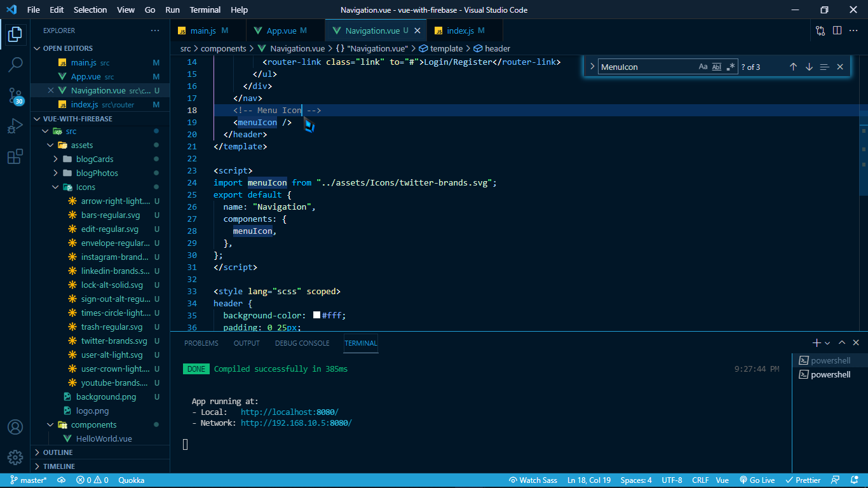
Task: Open the localhost:8080 link in terminal
Action: (289, 412)
